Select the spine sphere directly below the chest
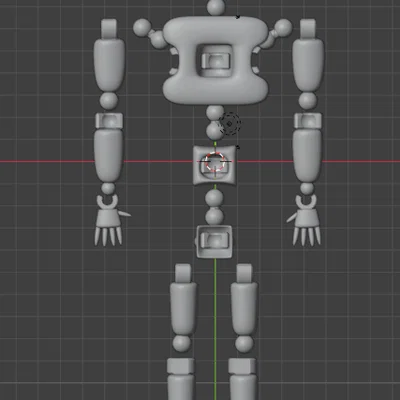 pos(215,113)
